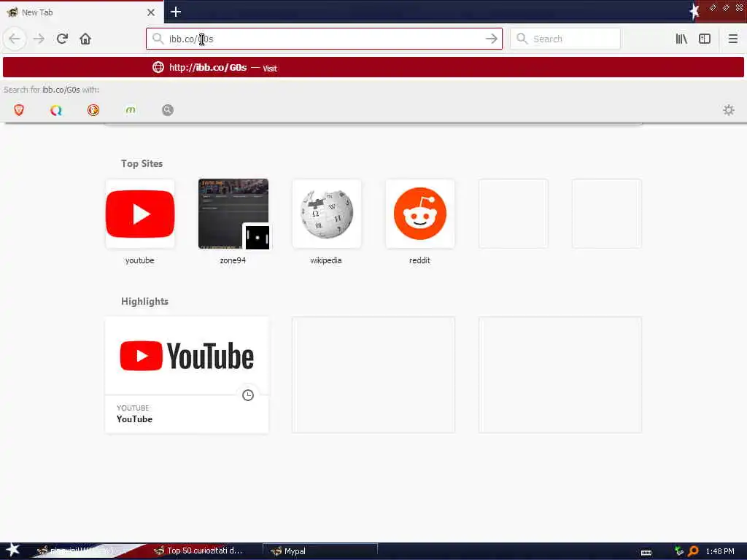The height and width of the screenshot is (560, 747).
Task: Switch to the Mypal taskbar button
Action: [x=320, y=551]
